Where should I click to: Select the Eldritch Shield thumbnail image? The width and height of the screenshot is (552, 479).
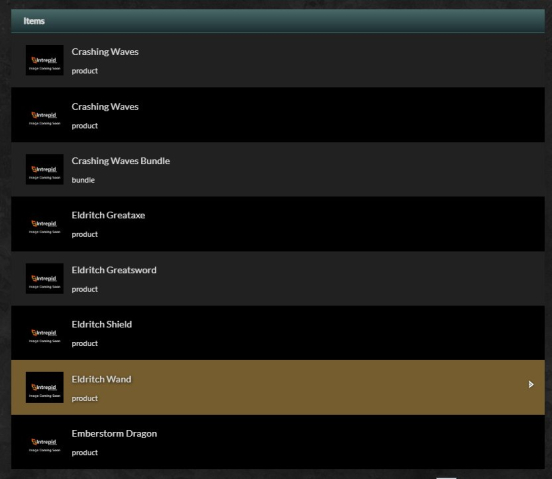(x=45, y=333)
